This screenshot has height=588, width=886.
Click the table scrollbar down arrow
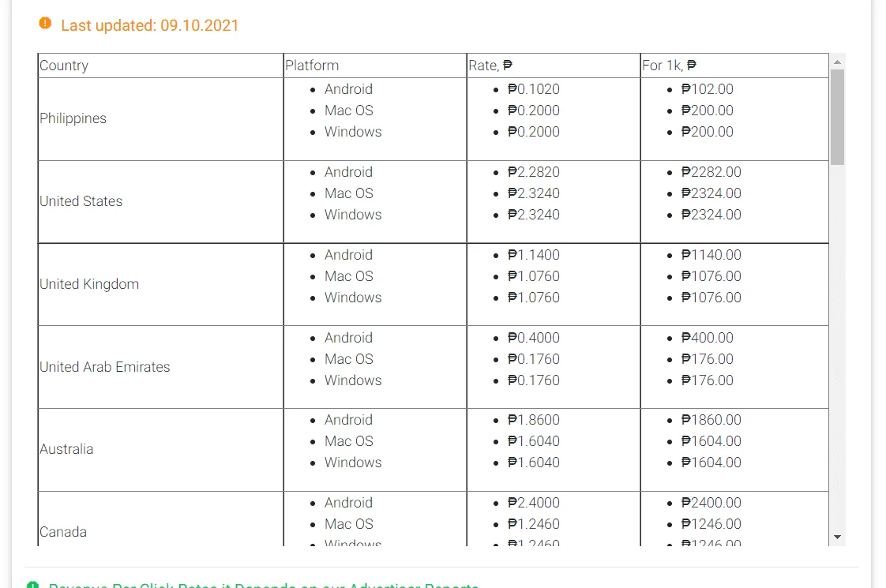[837, 537]
